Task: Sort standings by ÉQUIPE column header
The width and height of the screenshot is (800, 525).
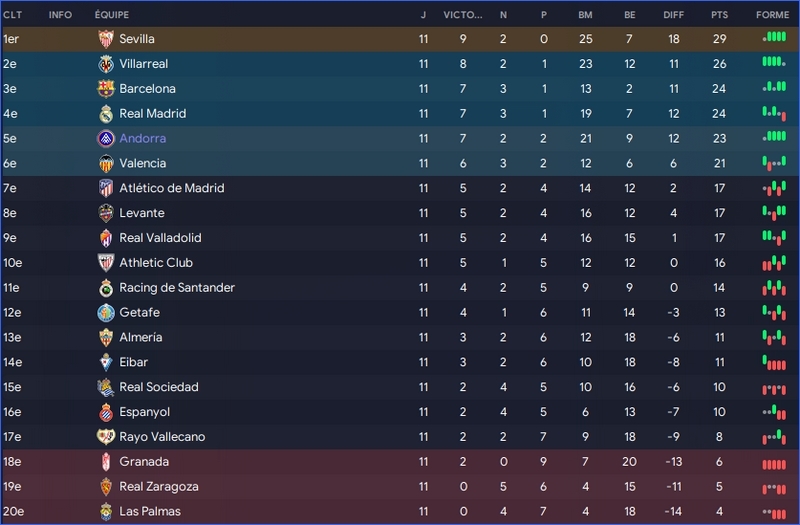Action: (x=112, y=15)
